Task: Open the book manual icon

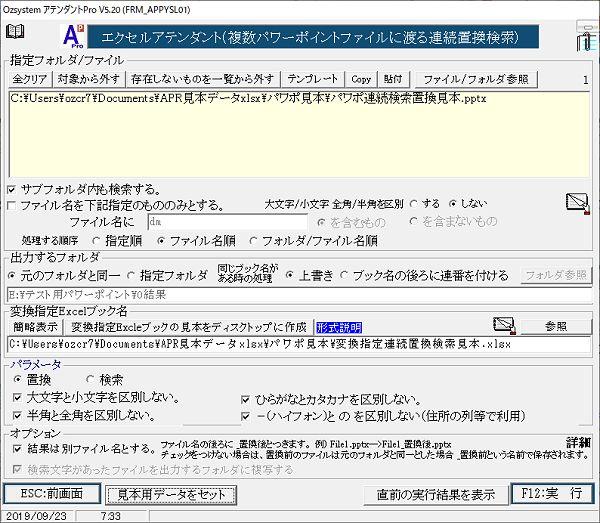Action: (x=15, y=31)
